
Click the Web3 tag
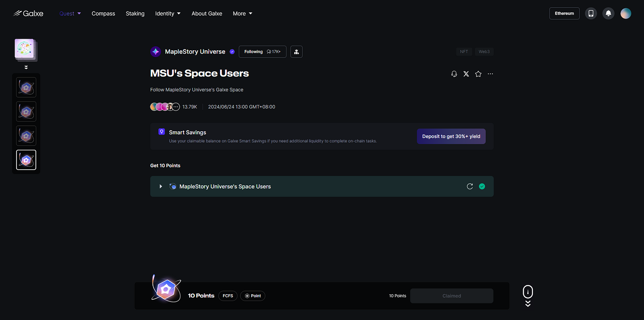click(484, 52)
